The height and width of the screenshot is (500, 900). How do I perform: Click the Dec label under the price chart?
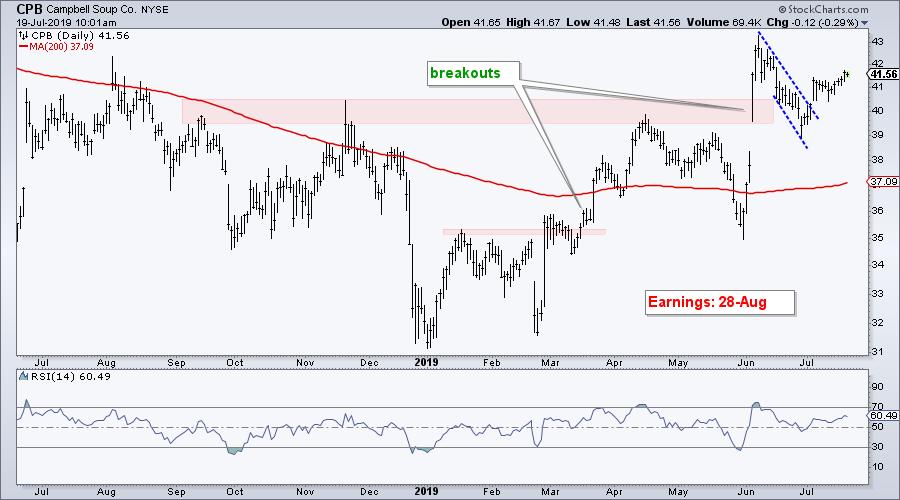tap(368, 363)
